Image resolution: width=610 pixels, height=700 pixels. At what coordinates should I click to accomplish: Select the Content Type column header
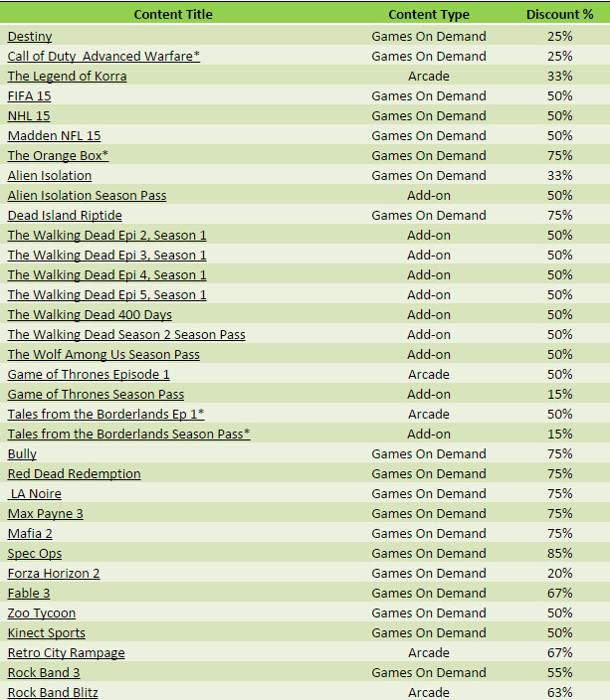pos(429,15)
